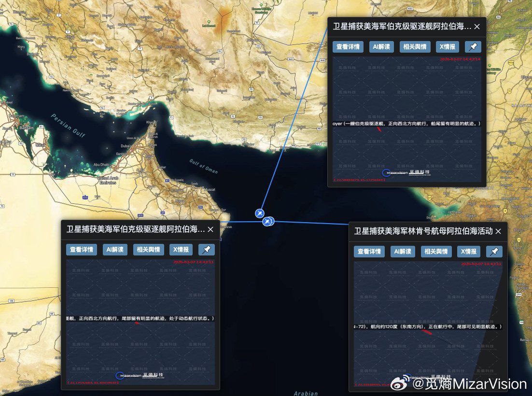Click the lower-right satellite marker on the map
Viewport: 532px width, 396px height.
(268, 221)
